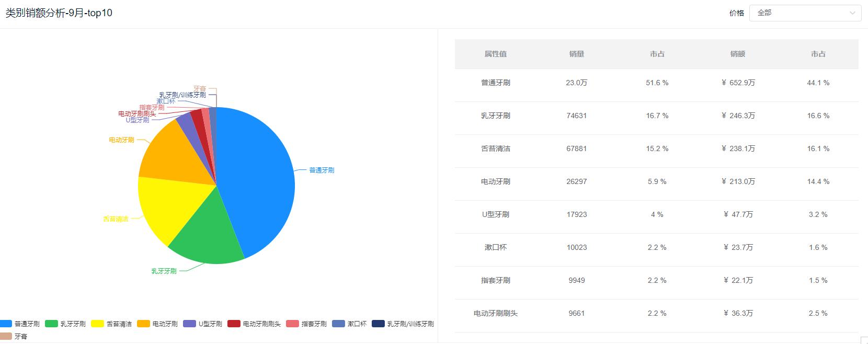
Task: Click the 销量 column header
Action: click(577, 54)
